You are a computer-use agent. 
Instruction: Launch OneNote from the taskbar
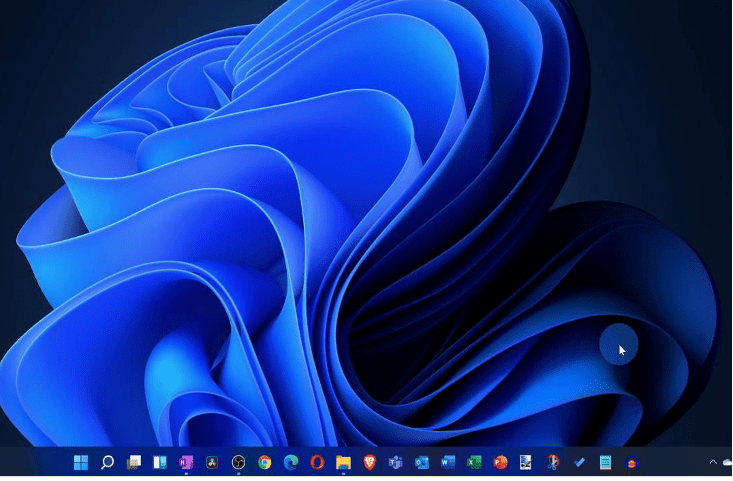[186, 462]
